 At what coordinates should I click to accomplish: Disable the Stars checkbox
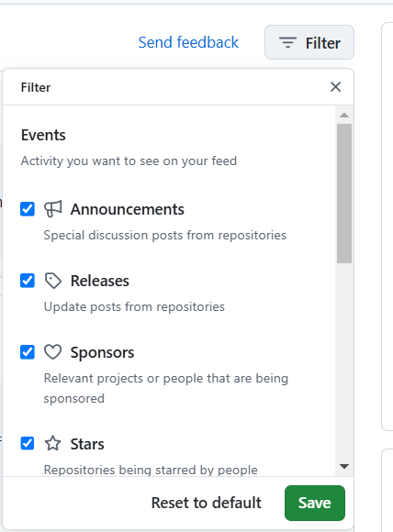coord(28,443)
